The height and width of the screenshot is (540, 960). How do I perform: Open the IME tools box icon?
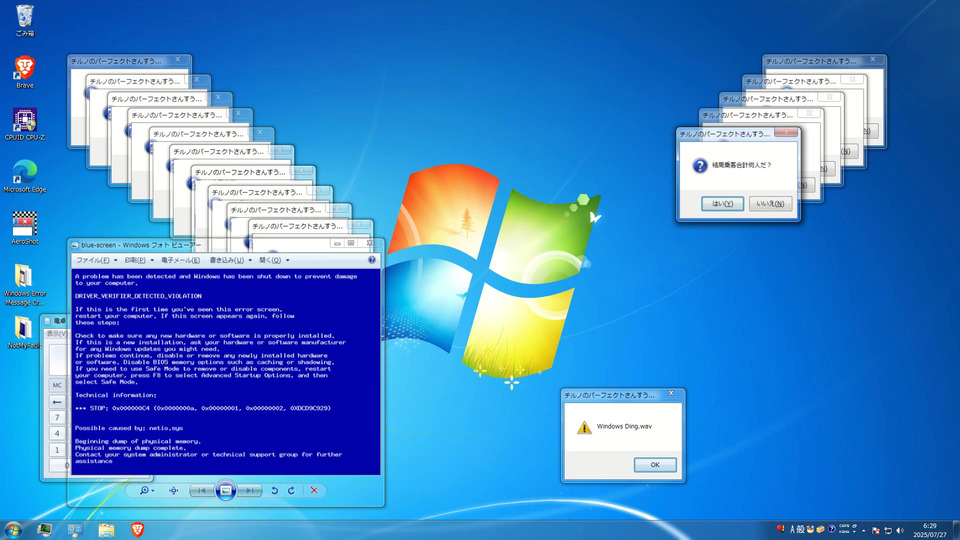[x=820, y=530]
